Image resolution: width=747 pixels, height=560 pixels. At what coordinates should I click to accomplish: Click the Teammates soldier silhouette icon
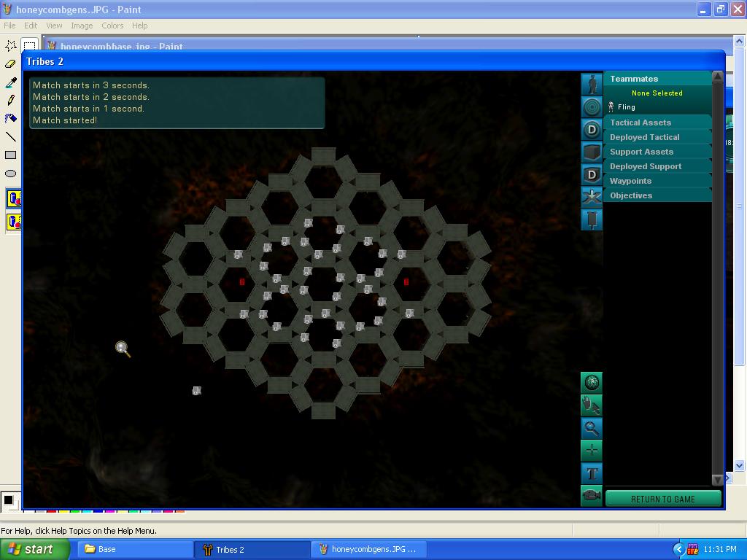[592, 85]
